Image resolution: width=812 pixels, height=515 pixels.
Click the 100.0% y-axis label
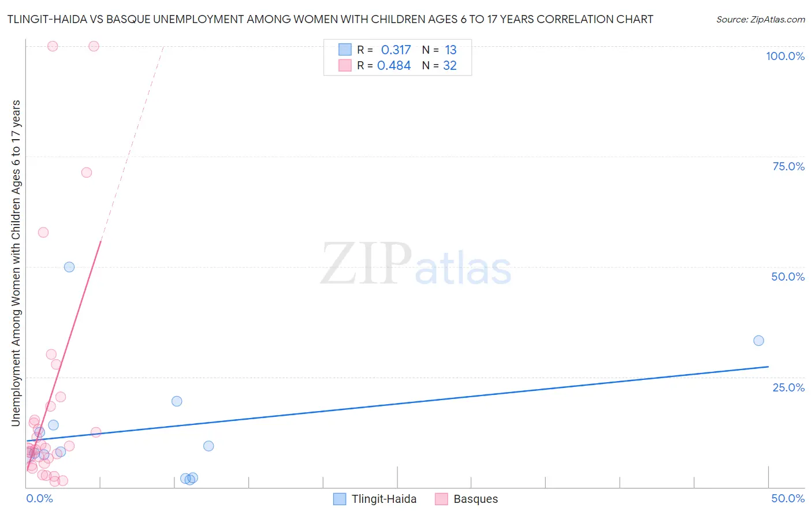[785, 56]
